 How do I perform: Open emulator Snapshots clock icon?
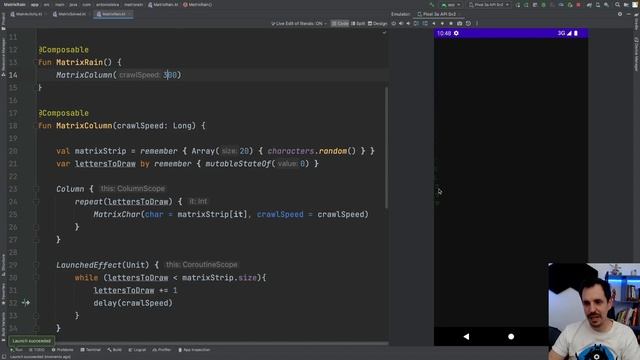click(468, 23)
